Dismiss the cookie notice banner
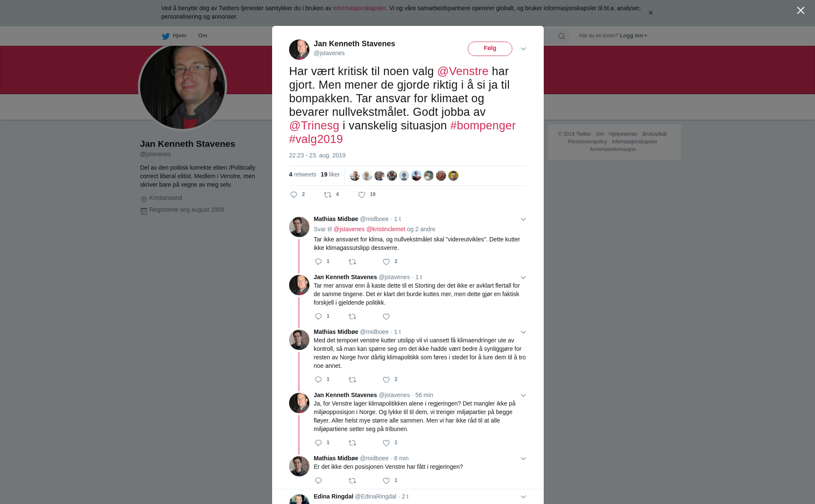815x504 pixels. (x=650, y=13)
